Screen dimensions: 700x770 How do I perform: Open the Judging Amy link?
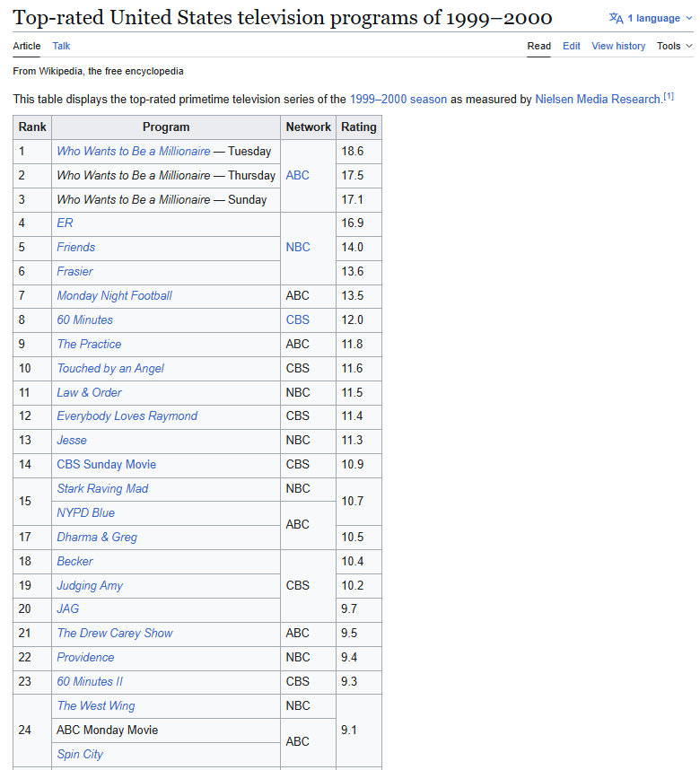tap(90, 585)
